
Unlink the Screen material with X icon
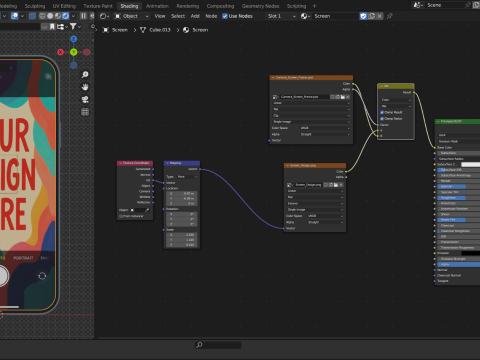click(379, 16)
